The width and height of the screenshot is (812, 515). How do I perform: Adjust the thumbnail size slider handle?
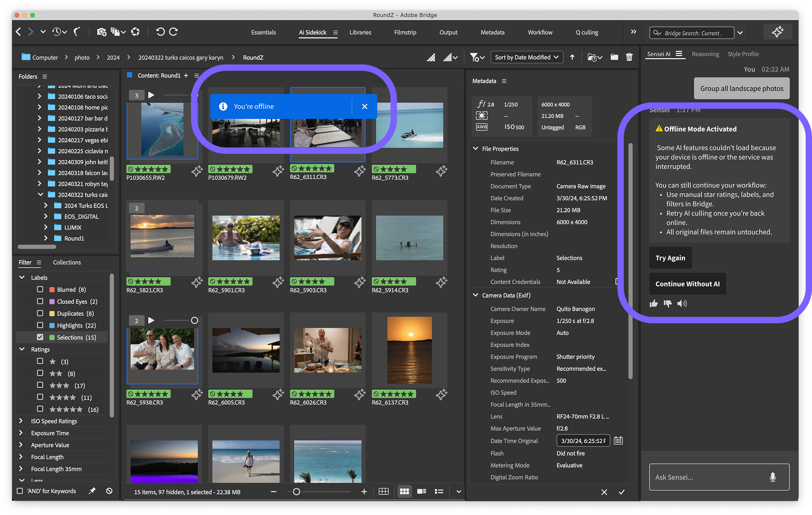click(x=297, y=491)
